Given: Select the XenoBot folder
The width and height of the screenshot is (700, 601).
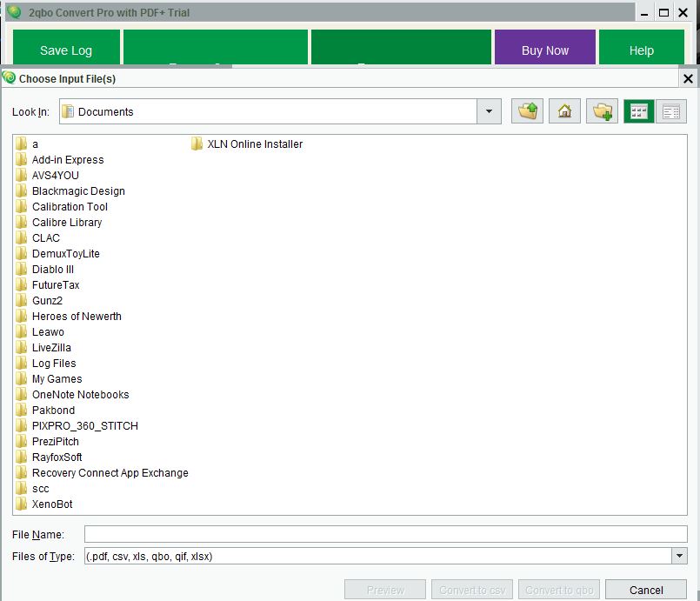Looking at the screenshot, I should (43, 504).
